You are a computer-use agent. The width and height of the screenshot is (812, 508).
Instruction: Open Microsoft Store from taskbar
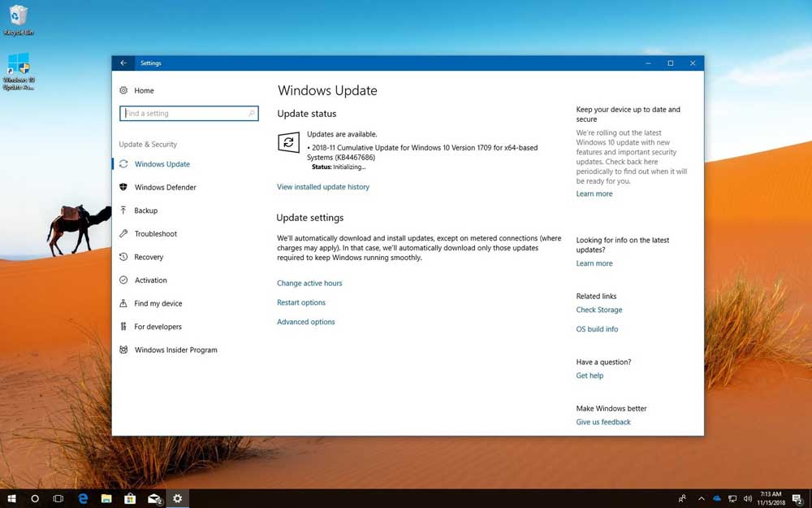pos(130,499)
